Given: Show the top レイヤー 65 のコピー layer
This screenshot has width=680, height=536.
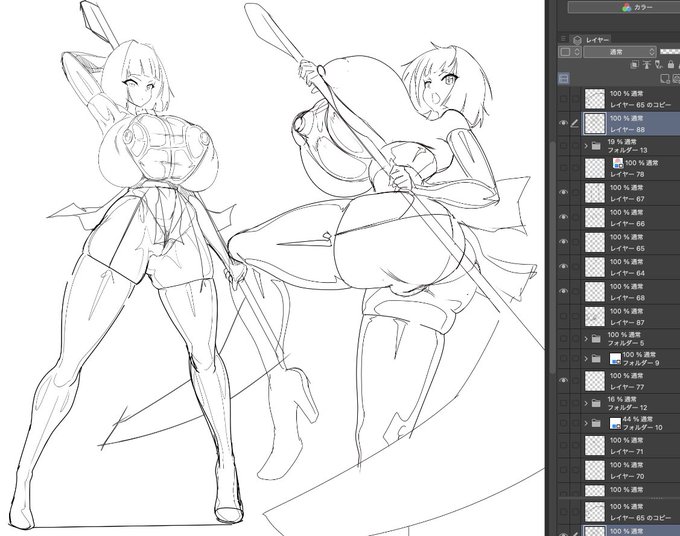Looking at the screenshot, I should click(x=563, y=99).
